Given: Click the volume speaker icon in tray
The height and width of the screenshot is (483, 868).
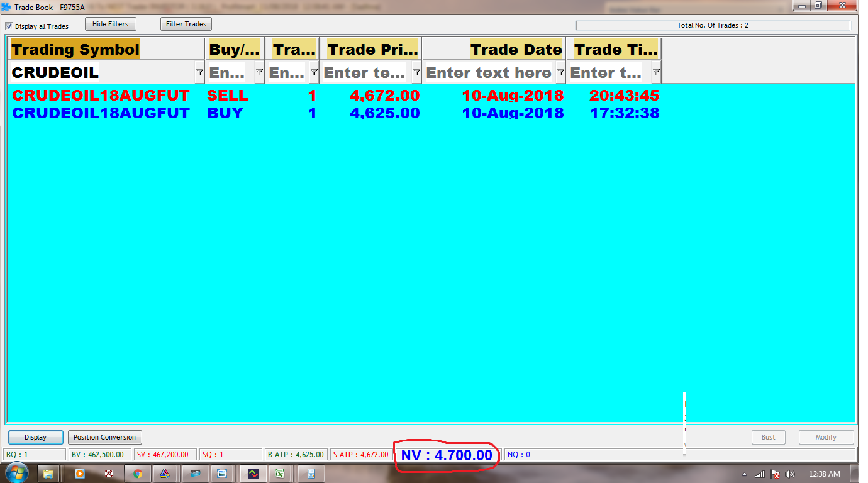Looking at the screenshot, I should point(789,474).
